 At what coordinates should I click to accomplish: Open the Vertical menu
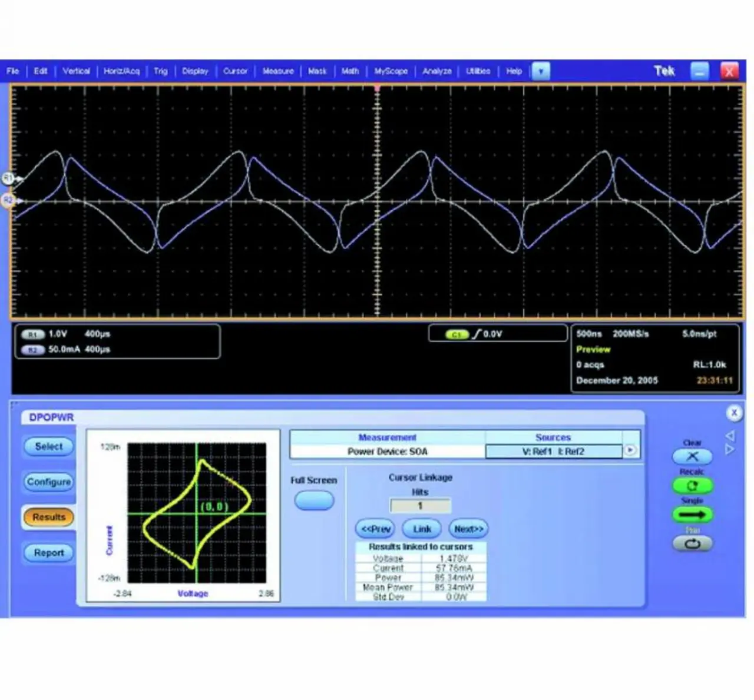77,71
